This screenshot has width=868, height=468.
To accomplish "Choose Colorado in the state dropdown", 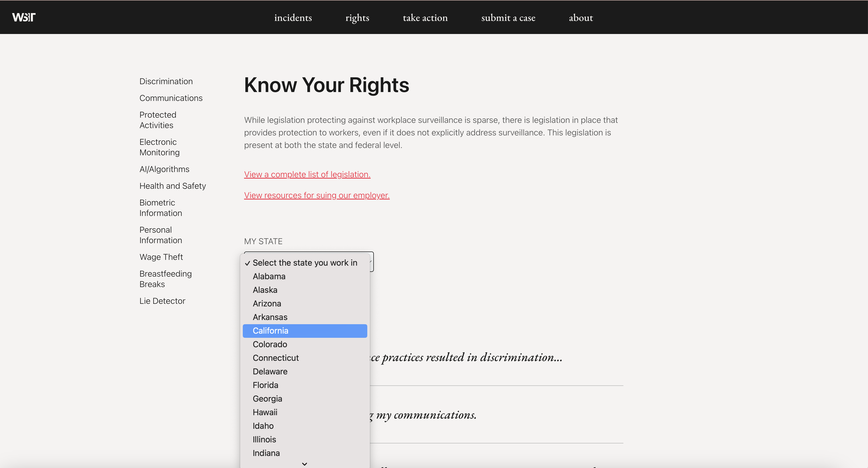I will 270,344.
